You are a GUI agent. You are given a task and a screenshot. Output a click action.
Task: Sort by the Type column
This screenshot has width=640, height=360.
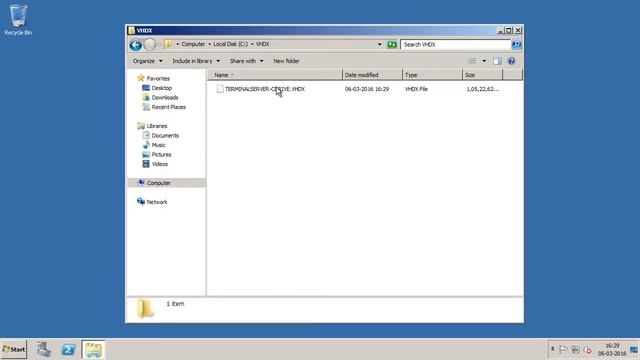pos(432,75)
